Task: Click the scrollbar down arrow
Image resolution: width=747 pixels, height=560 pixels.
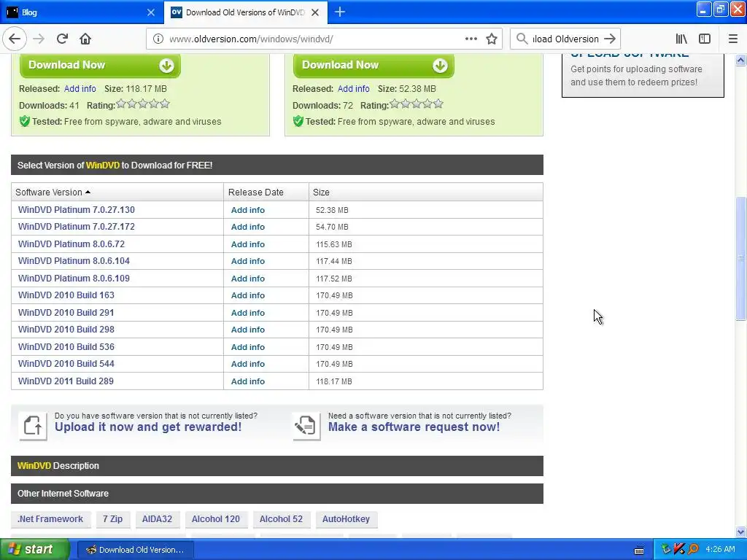Action: pyautogui.click(x=740, y=532)
